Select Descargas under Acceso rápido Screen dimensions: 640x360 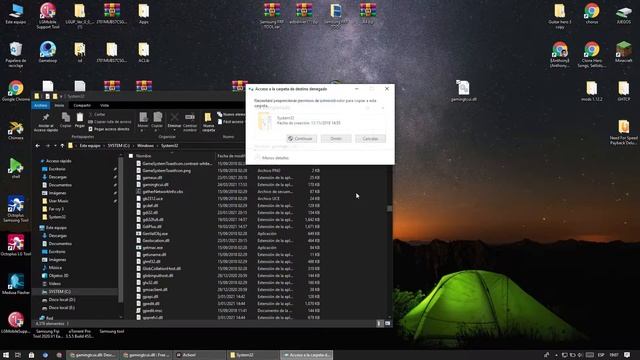pos(57,177)
